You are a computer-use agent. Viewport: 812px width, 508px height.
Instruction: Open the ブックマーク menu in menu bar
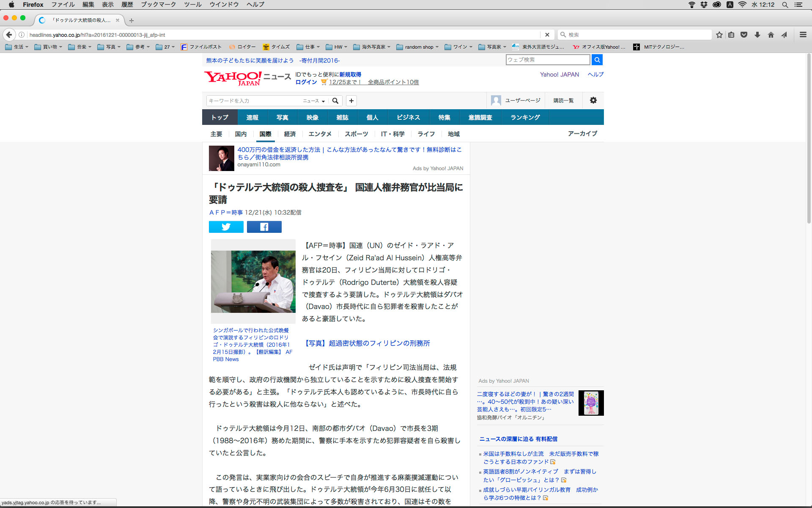pos(158,5)
